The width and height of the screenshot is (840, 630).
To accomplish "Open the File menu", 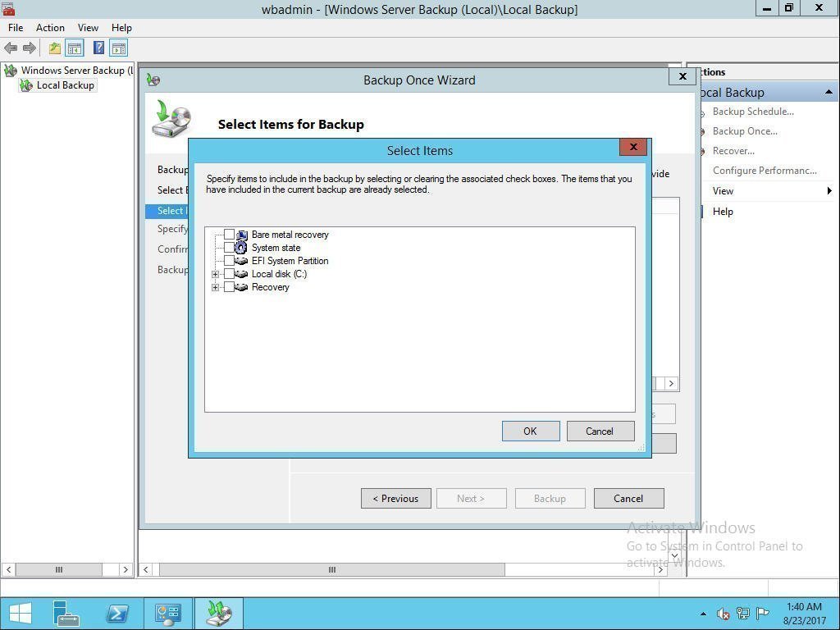I will pyautogui.click(x=16, y=28).
